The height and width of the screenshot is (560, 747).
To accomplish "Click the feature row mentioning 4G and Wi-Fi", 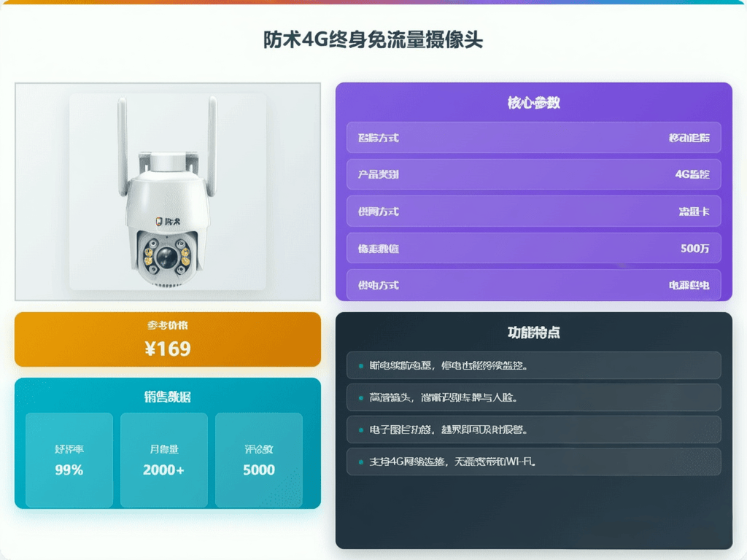I will [x=533, y=462].
